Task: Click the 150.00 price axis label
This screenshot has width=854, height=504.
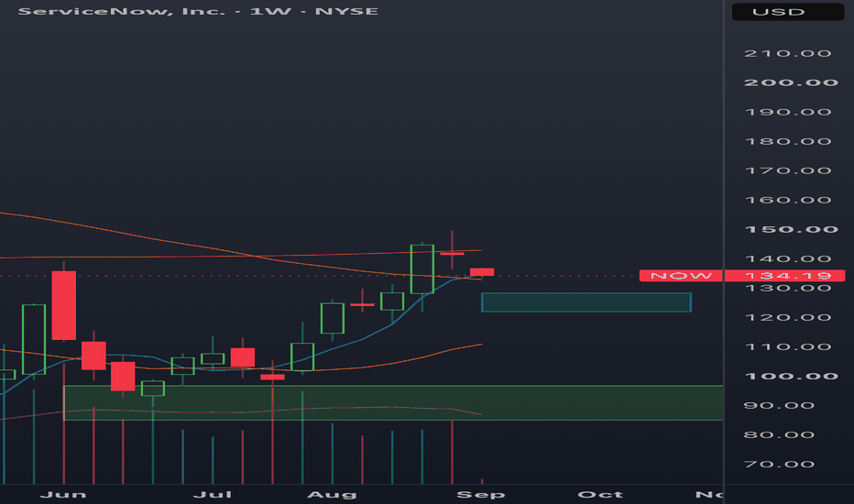Action: pos(790,229)
